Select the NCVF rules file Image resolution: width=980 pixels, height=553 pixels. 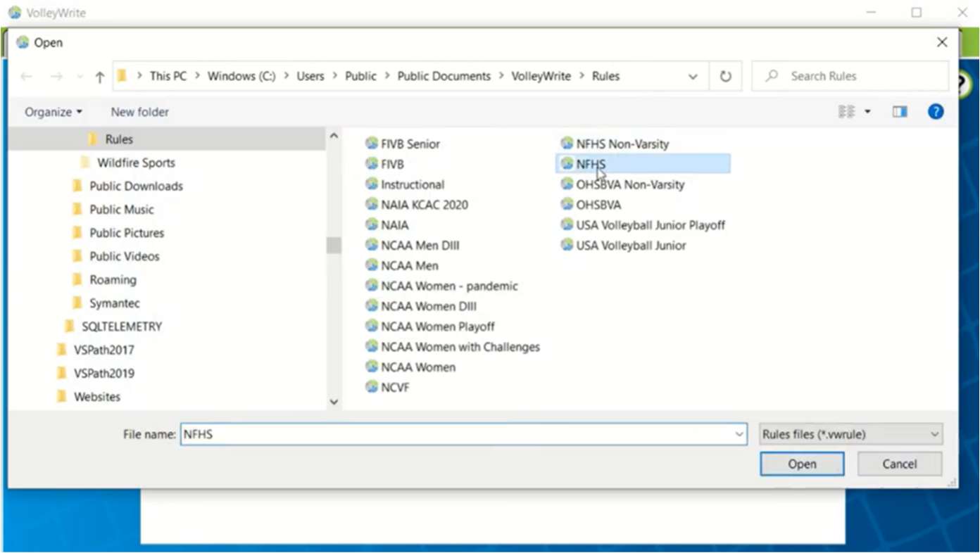(x=387, y=388)
